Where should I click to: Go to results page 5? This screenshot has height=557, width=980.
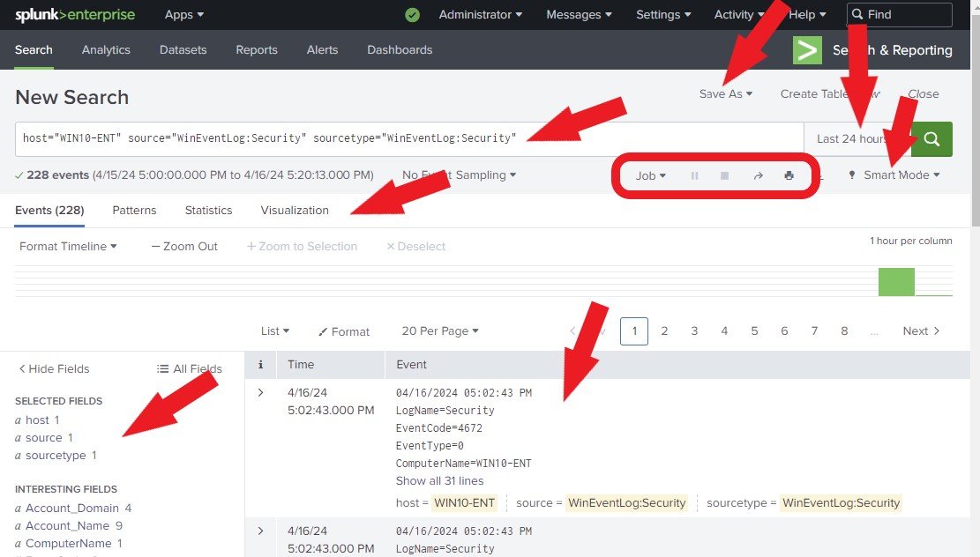pyautogui.click(x=754, y=331)
